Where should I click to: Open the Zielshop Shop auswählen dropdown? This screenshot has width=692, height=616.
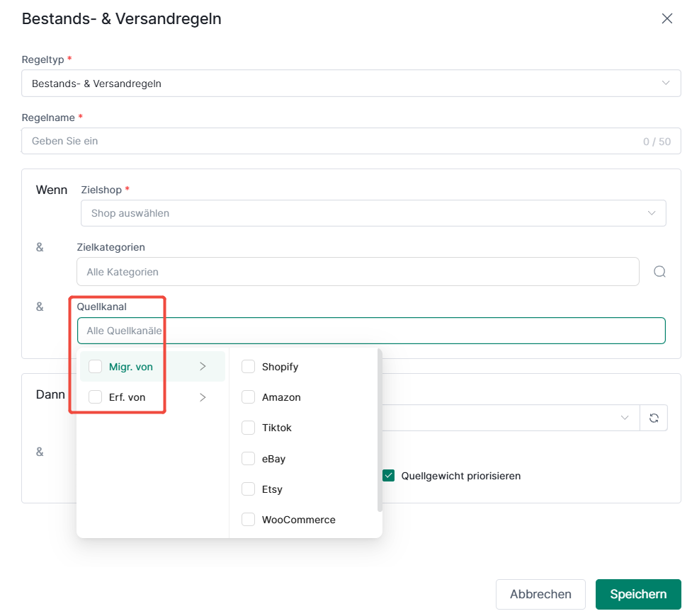[373, 213]
